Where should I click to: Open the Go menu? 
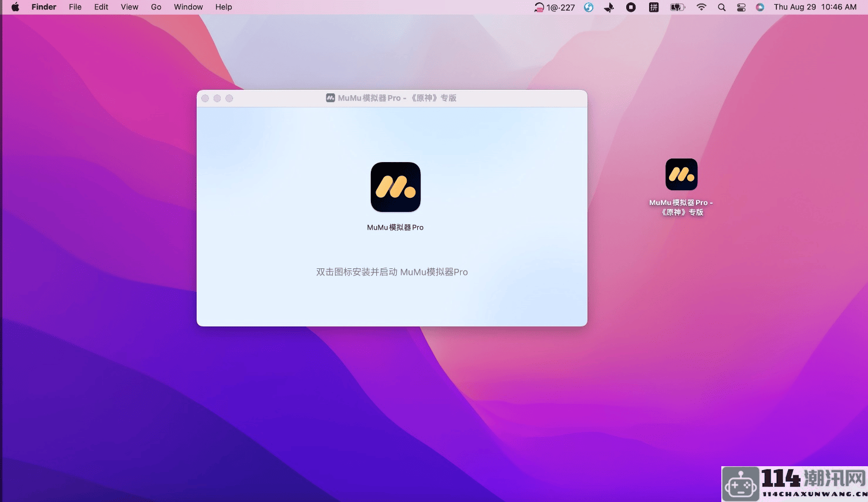[156, 7]
